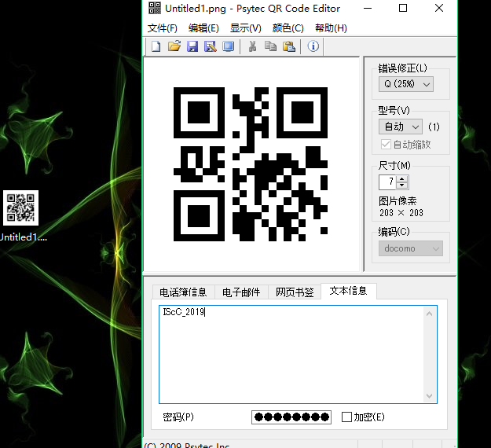The width and height of the screenshot is (491, 448).
Task: Maximize the QR Code Editor window
Action: point(403,9)
